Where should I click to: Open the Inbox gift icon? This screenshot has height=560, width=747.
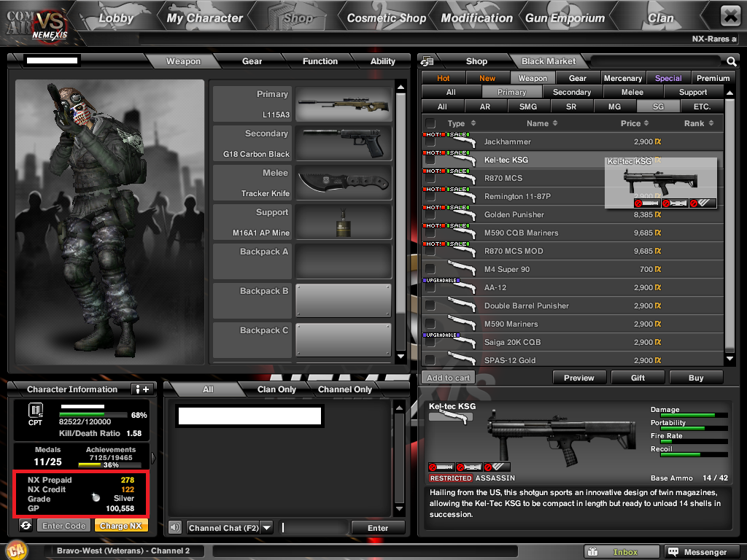[x=592, y=552]
